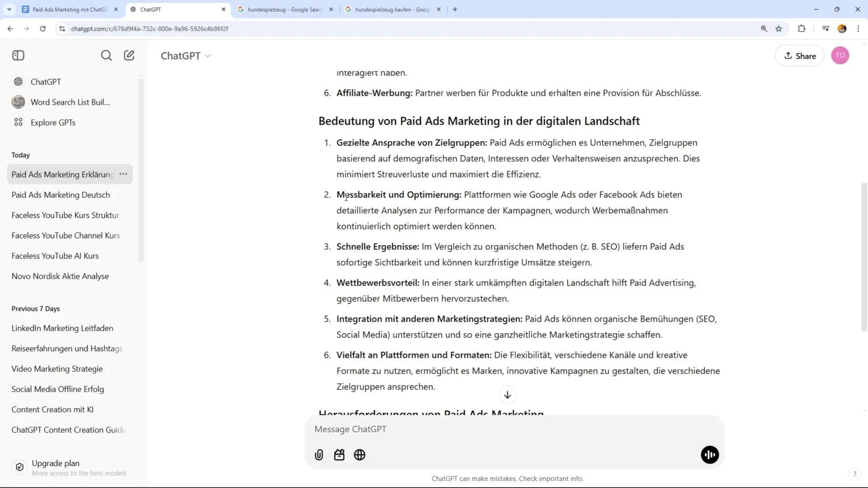Open the tools box icon in composer
Image resolution: width=868 pixels, height=488 pixels.
(x=339, y=455)
